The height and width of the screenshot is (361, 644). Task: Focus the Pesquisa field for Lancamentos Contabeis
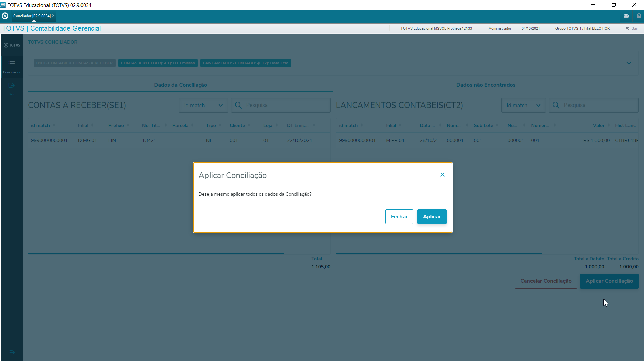click(x=593, y=105)
